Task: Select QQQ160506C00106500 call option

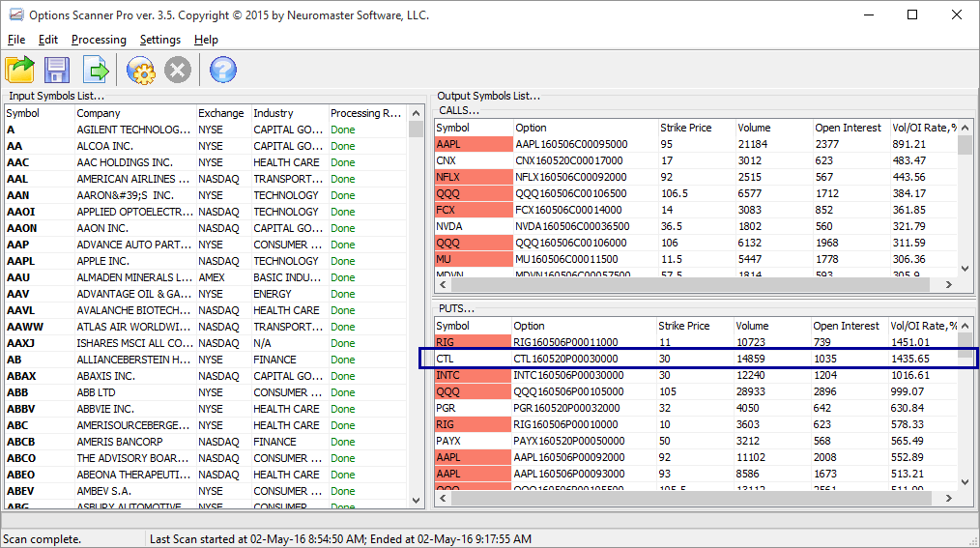Action: 570,193
